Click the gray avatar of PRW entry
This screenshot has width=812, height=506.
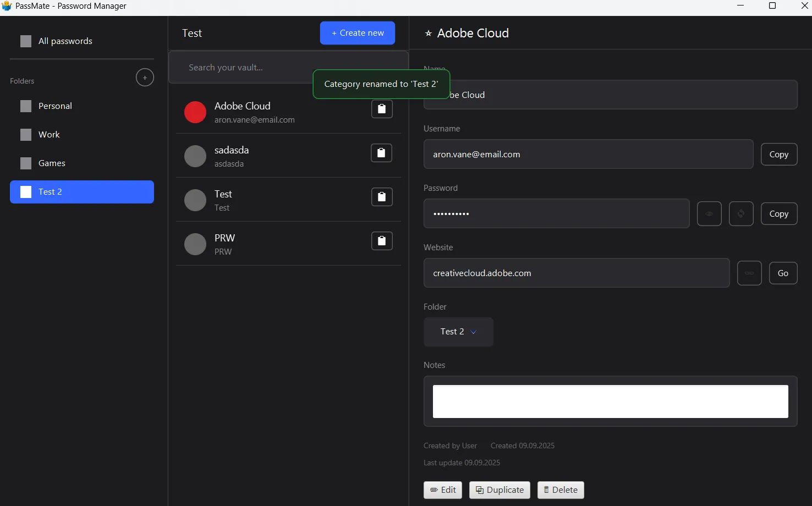195,244
